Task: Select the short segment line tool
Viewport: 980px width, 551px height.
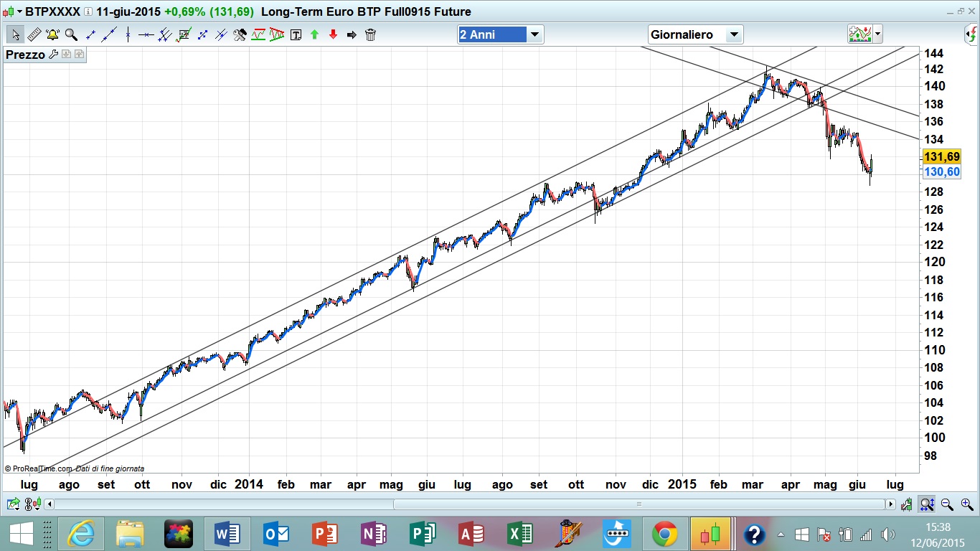Action: [90, 34]
